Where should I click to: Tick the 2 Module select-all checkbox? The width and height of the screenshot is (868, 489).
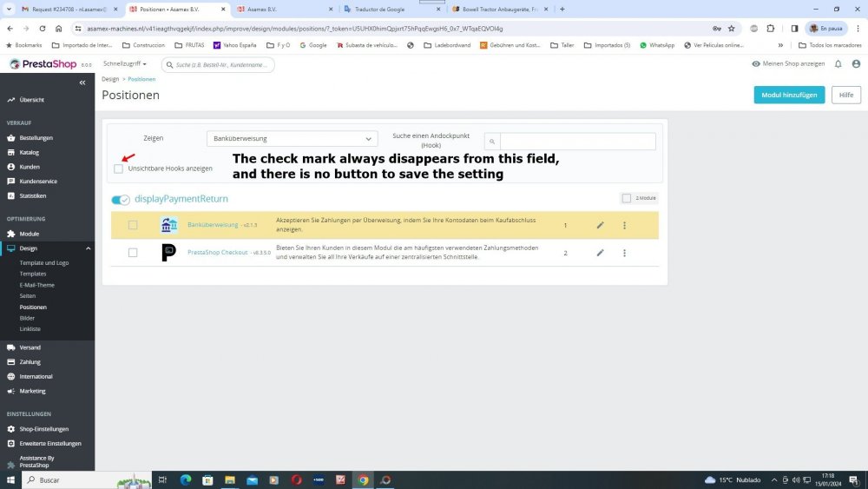(x=626, y=198)
